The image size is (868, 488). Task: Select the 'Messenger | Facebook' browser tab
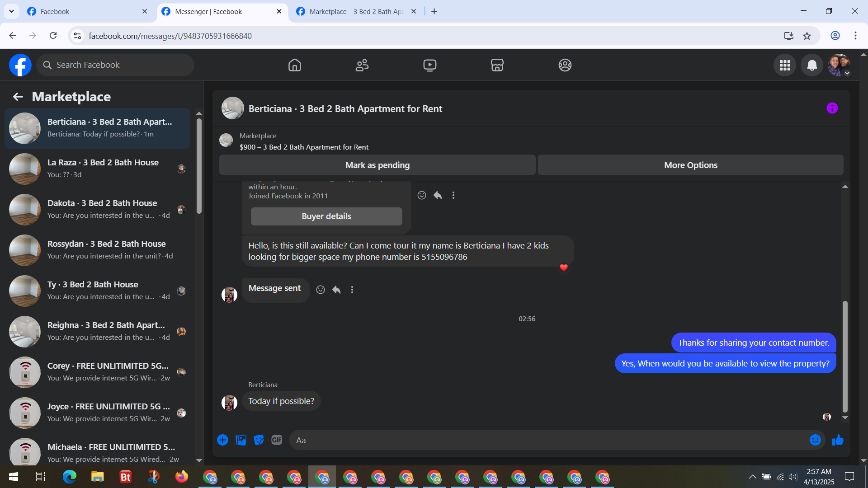coord(222,11)
